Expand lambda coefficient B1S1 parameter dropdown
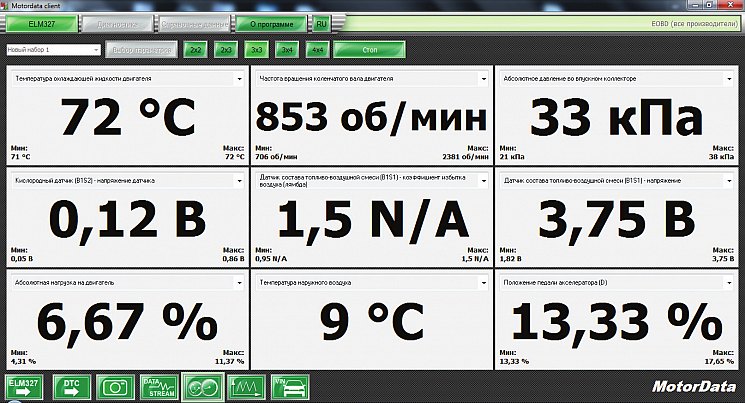The height and width of the screenshot is (403, 745). (484, 181)
